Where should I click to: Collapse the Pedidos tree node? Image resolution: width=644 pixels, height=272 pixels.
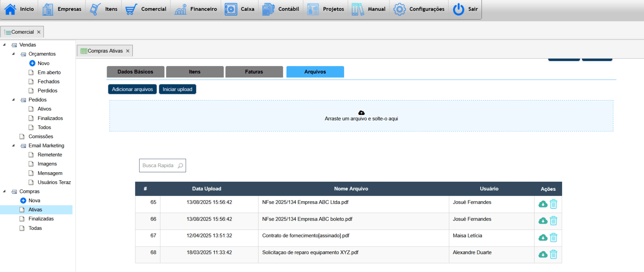[13, 99]
